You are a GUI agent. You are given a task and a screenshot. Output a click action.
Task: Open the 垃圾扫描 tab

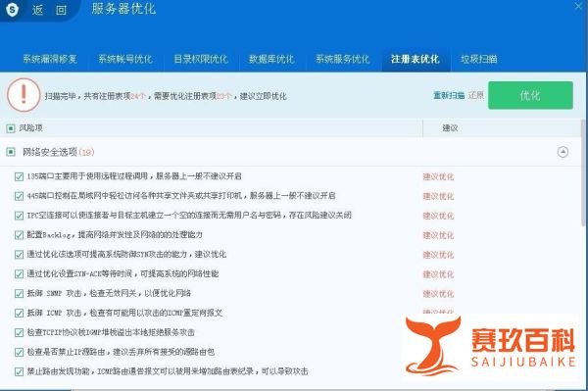tap(479, 59)
